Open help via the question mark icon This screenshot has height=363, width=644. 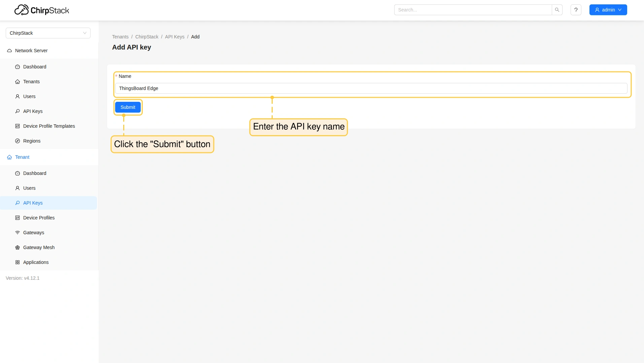point(576,10)
